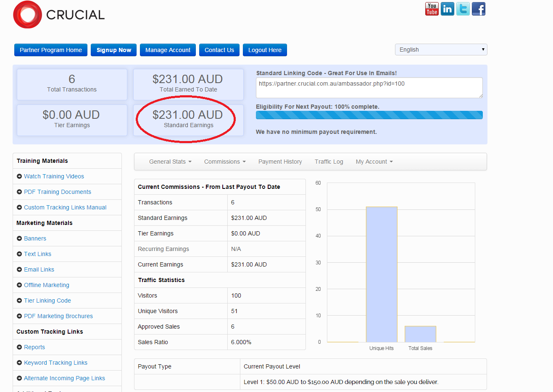
Task: Select the Visitors value 100
Action: (236, 295)
